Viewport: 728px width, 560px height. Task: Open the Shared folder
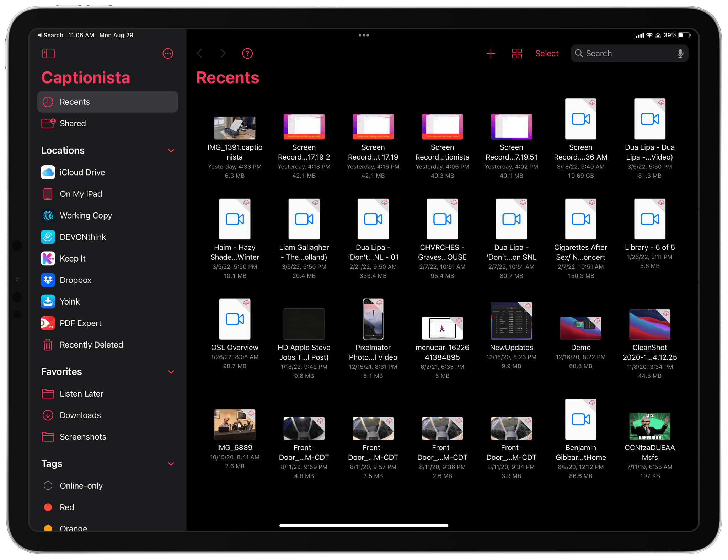pyautogui.click(x=108, y=124)
